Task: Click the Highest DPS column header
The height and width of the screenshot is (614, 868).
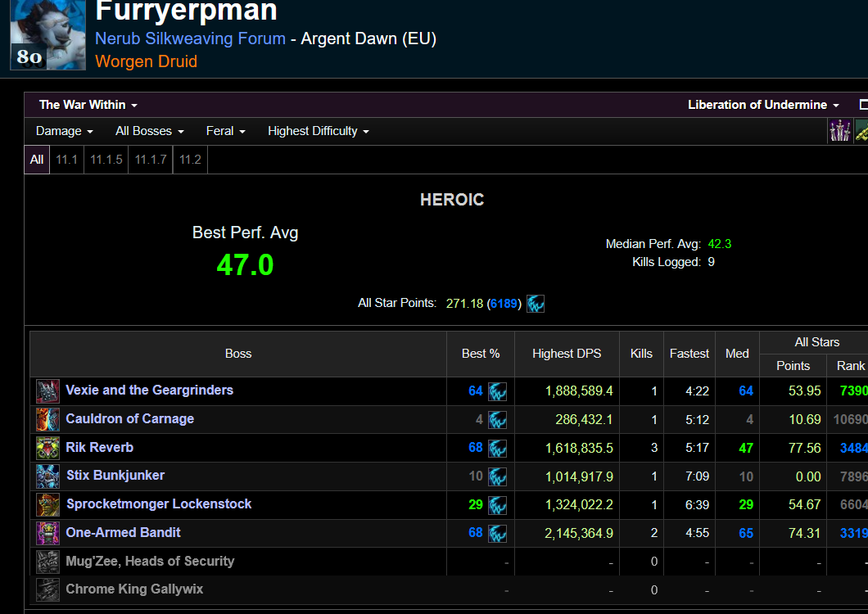Action: pyautogui.click(x=567, y=354)
